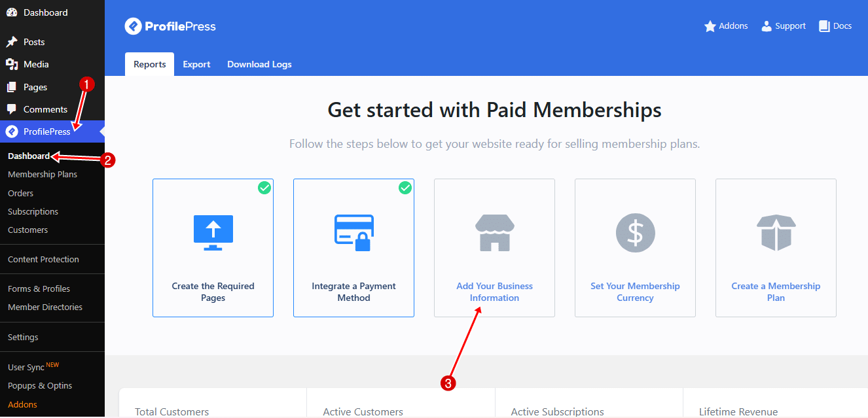The image size is (868, 418).
Task: Click the monitor upload pages icon
Action: 213,232
